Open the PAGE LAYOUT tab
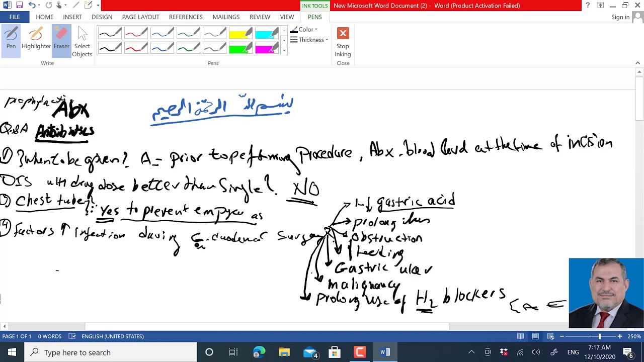644x362 pixels. [140, 17]
